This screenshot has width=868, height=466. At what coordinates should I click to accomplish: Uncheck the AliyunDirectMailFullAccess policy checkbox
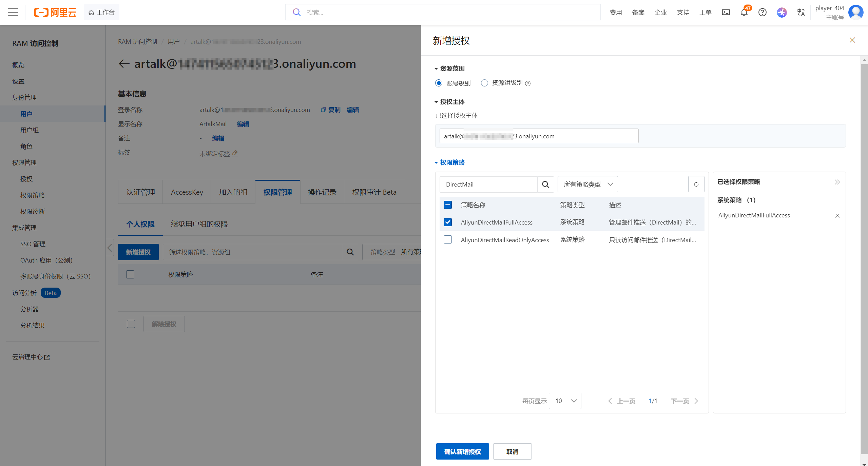(x=448, y=222)
